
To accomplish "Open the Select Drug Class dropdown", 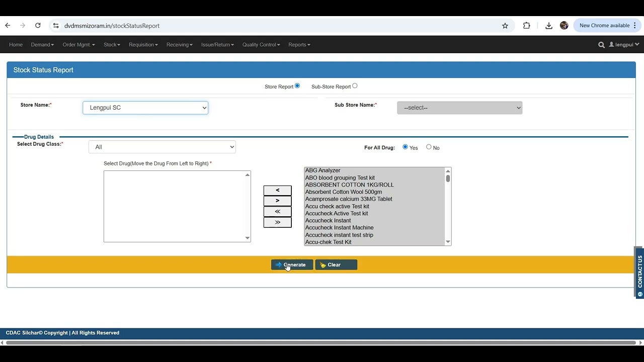I will coord(162,147).
